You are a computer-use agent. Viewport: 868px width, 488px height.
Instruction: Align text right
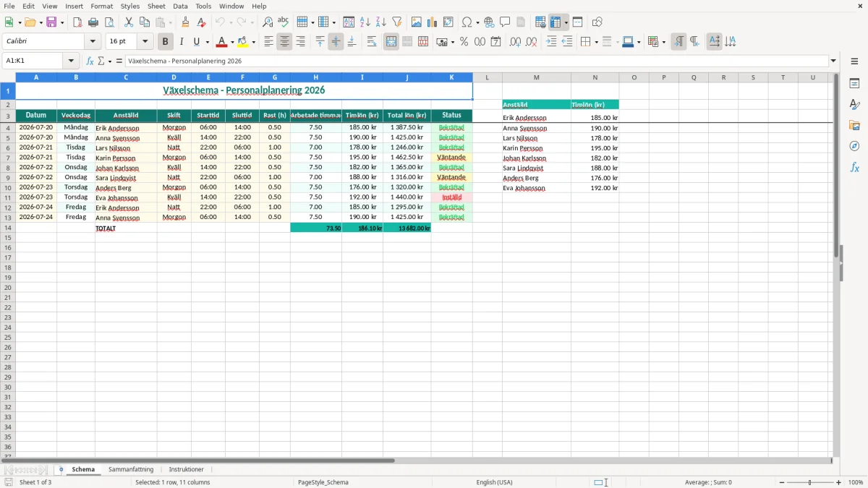tap(300, 42)
